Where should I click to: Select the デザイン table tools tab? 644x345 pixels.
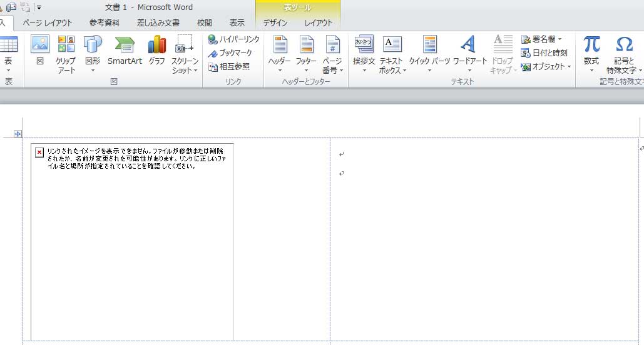(x=275, y=22)
